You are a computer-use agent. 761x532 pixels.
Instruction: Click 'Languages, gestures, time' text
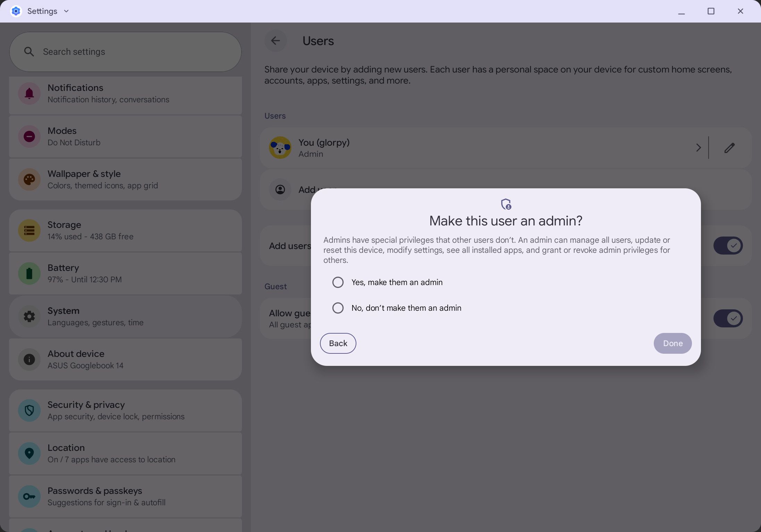[x=95, y=323]
